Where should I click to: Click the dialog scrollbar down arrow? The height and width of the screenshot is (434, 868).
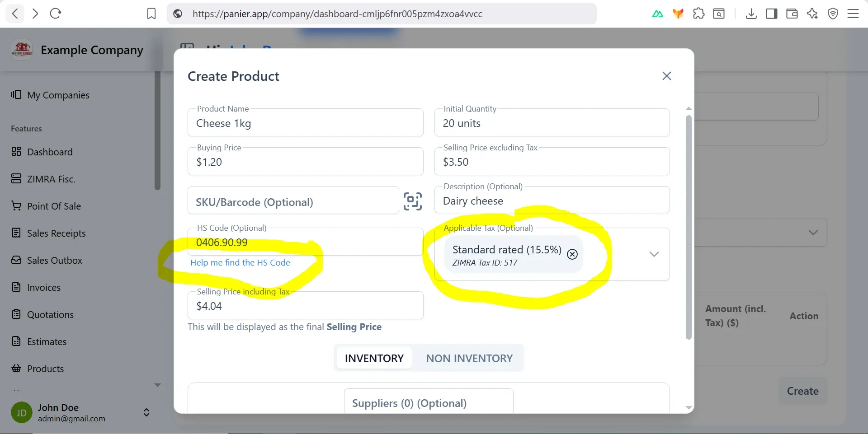click(x=689, y=408)
